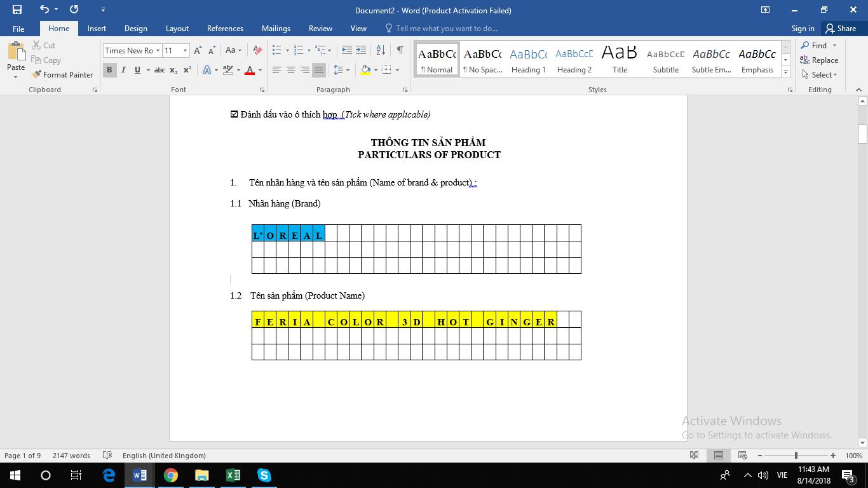Sort the selected text

pyautogui.click(x=381, y=50)
